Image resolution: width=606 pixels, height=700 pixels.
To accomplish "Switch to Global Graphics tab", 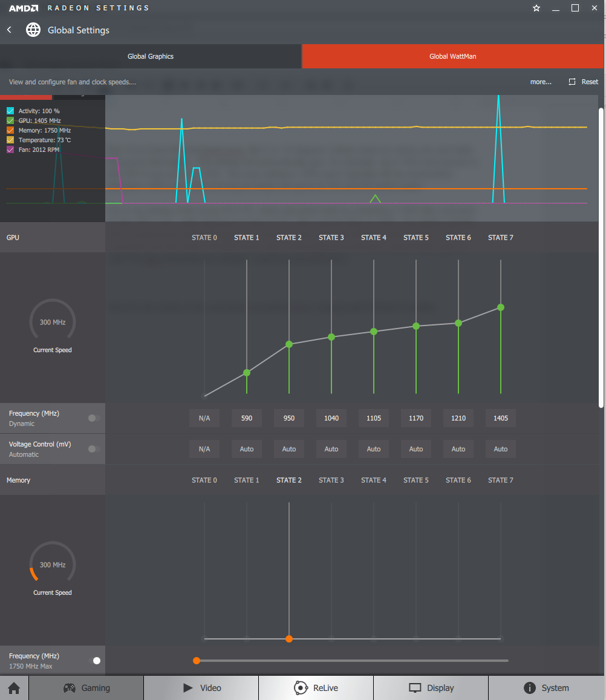I will pyautogui.click(x=151, y=56).
